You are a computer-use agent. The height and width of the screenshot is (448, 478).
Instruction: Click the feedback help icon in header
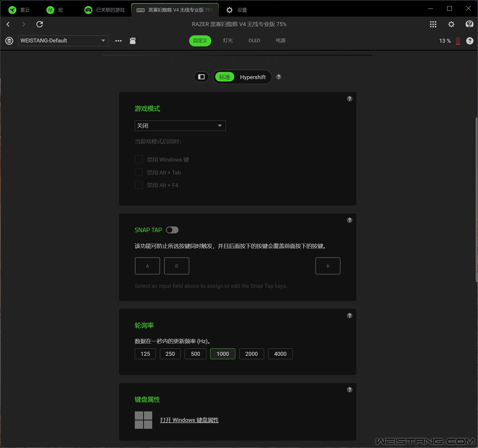(x=469, y=24)
